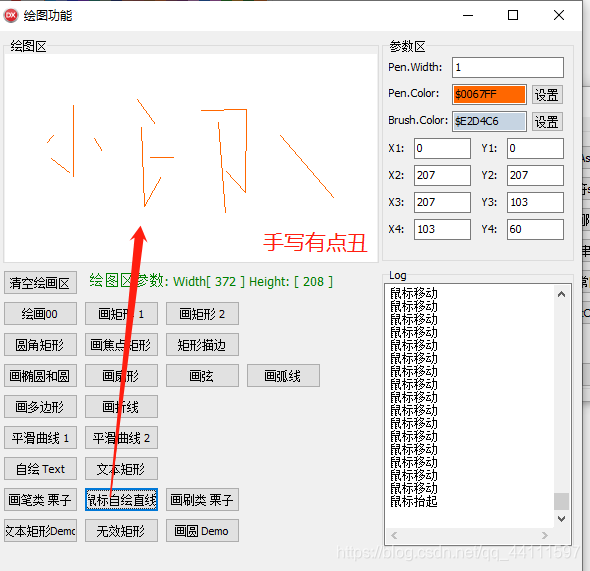
Task: Click the 文本矩形 button
Action: pyautogui.click(x=121, y=469)
